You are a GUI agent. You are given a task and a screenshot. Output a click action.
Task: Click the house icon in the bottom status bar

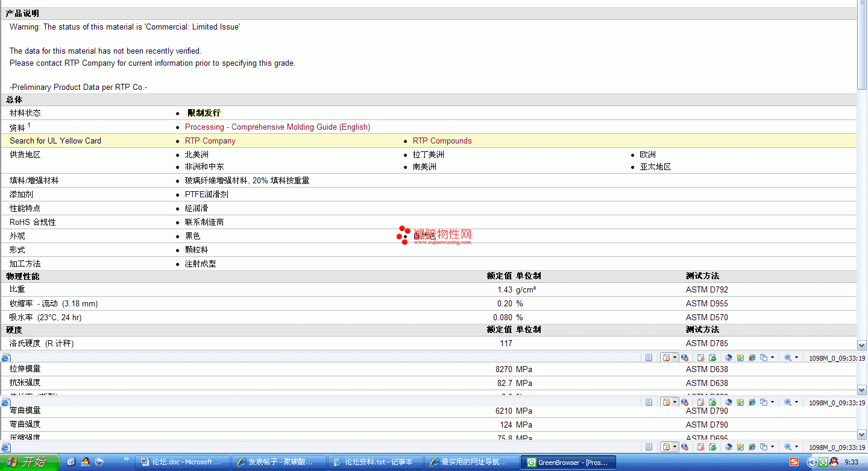coord(729,447)
